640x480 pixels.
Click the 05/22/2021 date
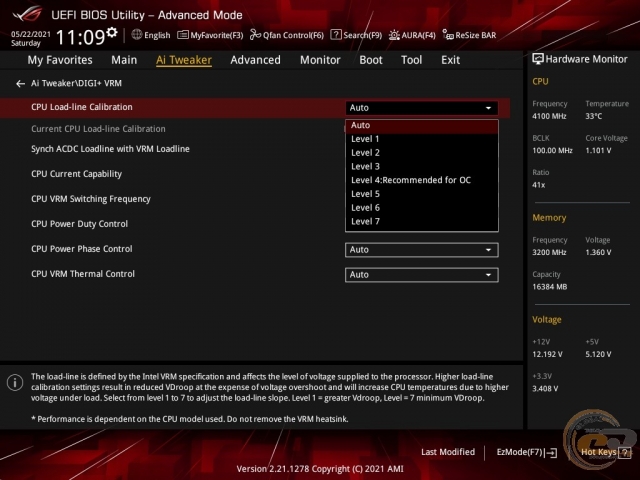[31, 34]
